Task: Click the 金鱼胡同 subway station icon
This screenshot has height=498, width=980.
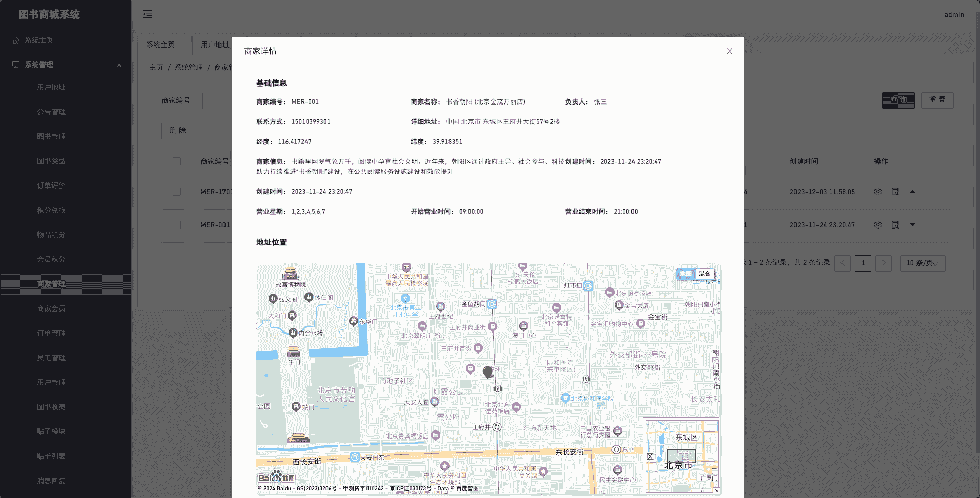Action: [x=492, y=304]
